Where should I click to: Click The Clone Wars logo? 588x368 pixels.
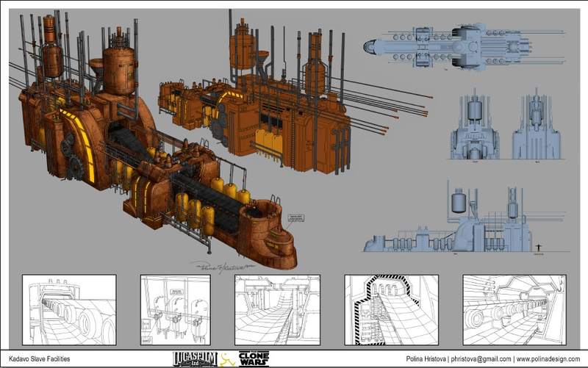pyautogui.click(x=254, y=358)
